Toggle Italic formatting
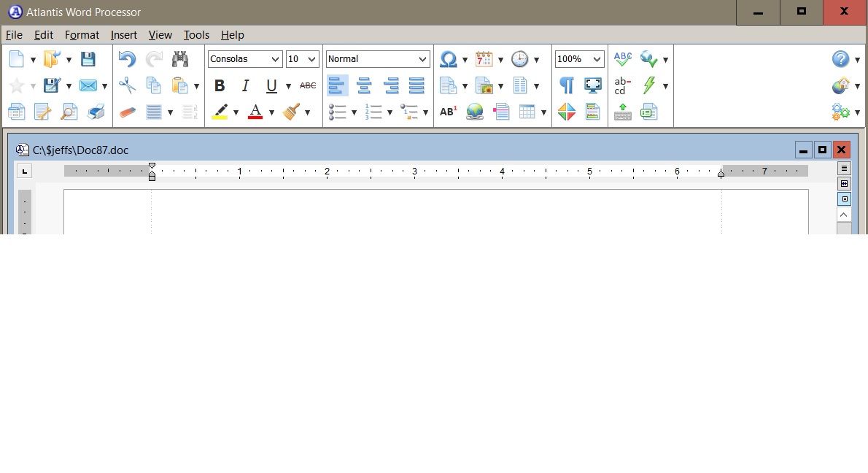868x473 pixels. [246, 85]
